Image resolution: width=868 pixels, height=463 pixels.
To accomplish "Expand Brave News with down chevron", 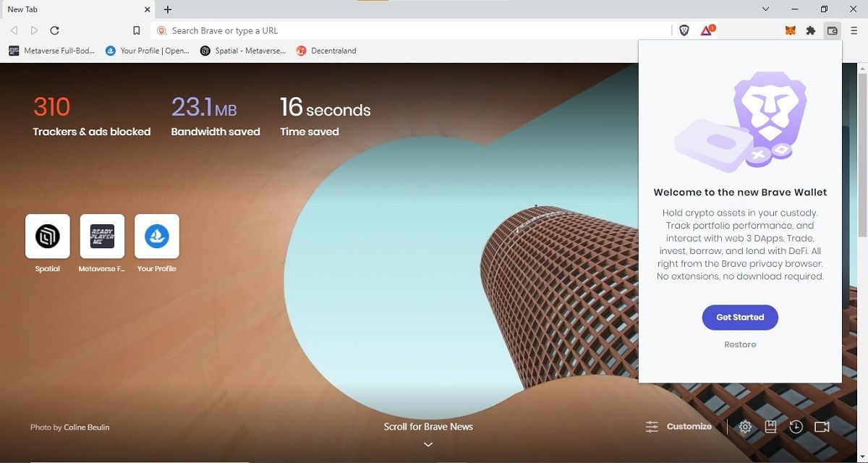I will pyautogui.click(x=428, y=444).
